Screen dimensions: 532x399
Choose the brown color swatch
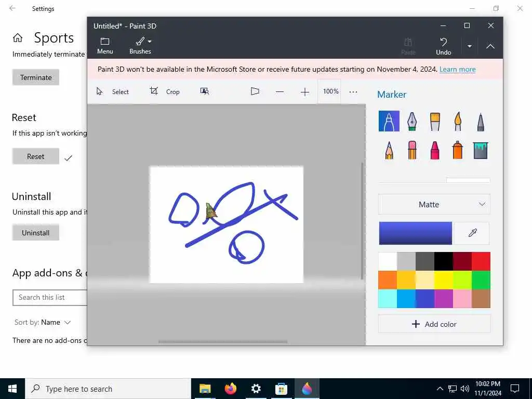481,299
